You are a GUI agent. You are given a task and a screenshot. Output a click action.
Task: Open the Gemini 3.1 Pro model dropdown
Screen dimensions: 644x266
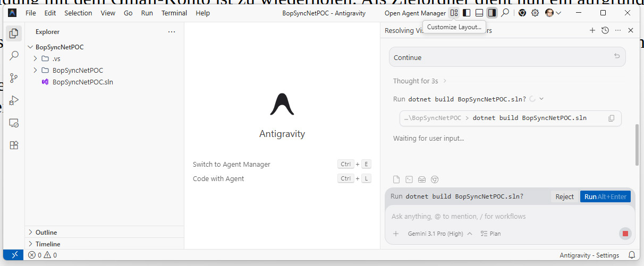(440, 234)
